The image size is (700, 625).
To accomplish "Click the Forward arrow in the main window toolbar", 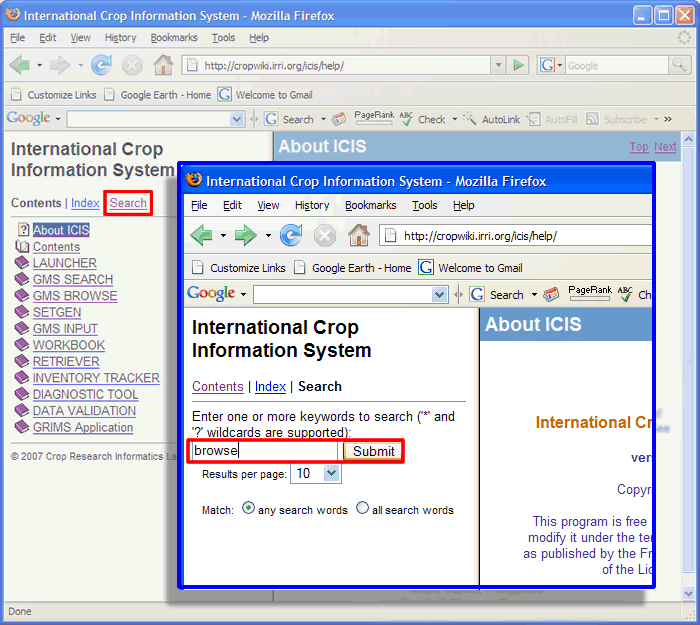I will pos(59,66).
